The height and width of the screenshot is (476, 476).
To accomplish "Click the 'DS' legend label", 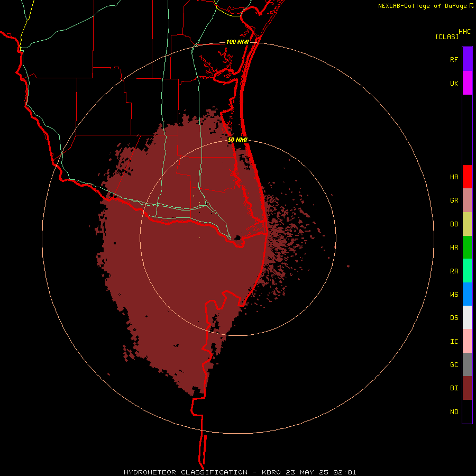I will coord(454,317).
